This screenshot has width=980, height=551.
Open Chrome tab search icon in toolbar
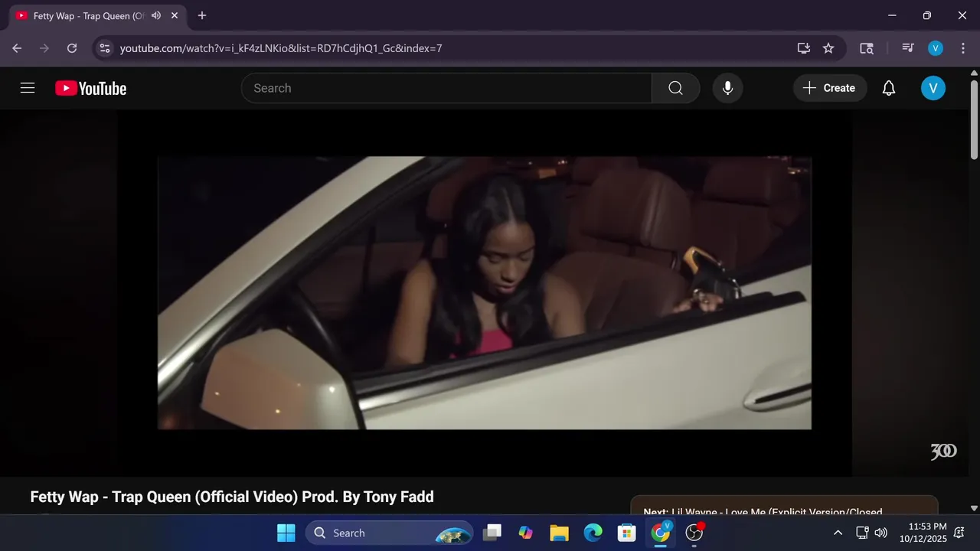[867, 48]
